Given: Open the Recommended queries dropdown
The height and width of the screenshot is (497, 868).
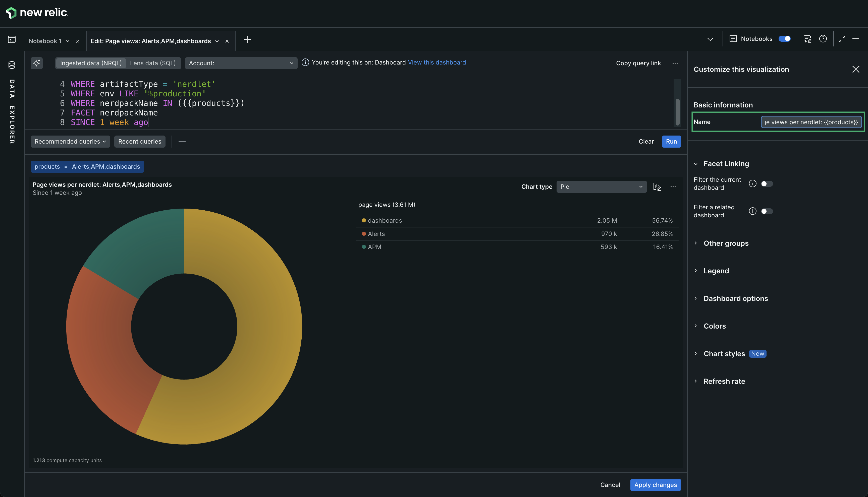Looking at the screenshot, I should point(70,141).
